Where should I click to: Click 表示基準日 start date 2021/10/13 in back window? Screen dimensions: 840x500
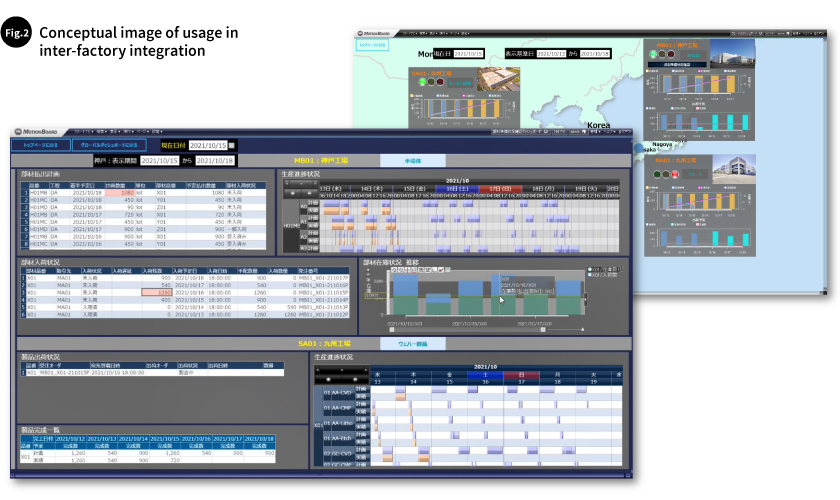point(551,54)
